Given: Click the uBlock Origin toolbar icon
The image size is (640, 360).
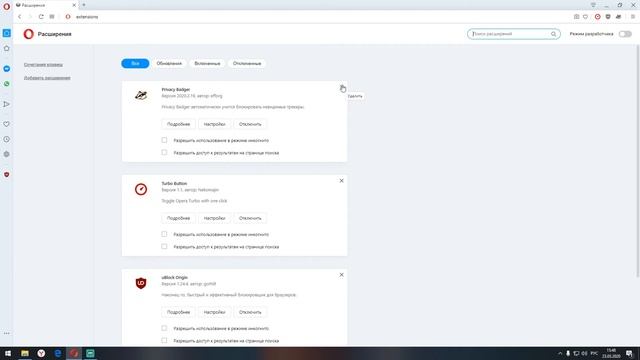Looking at the screenshot, I should coord(608,17).
